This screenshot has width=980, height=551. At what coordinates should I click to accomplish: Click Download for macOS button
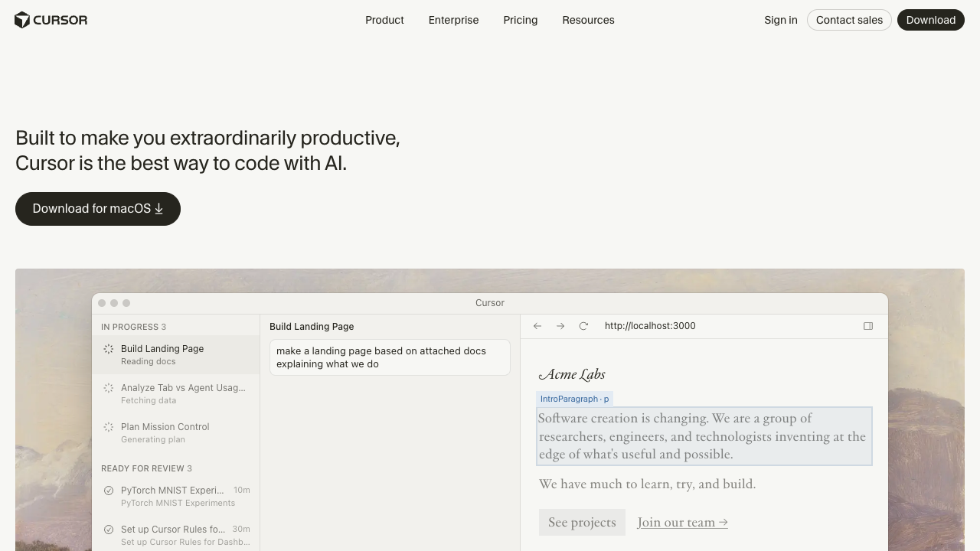point(98,209)
